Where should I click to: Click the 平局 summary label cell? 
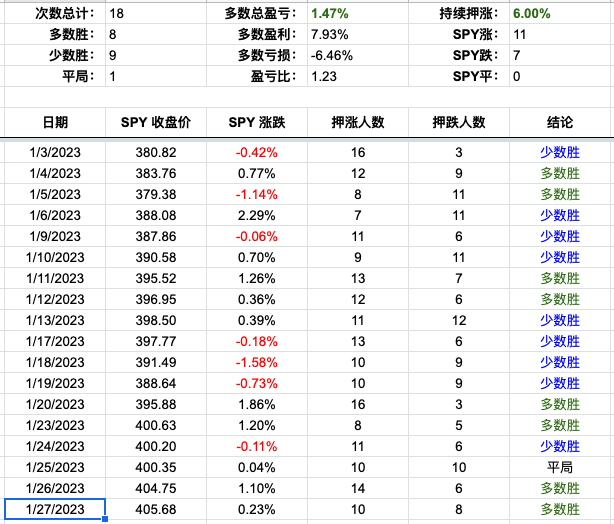(55, 76)
